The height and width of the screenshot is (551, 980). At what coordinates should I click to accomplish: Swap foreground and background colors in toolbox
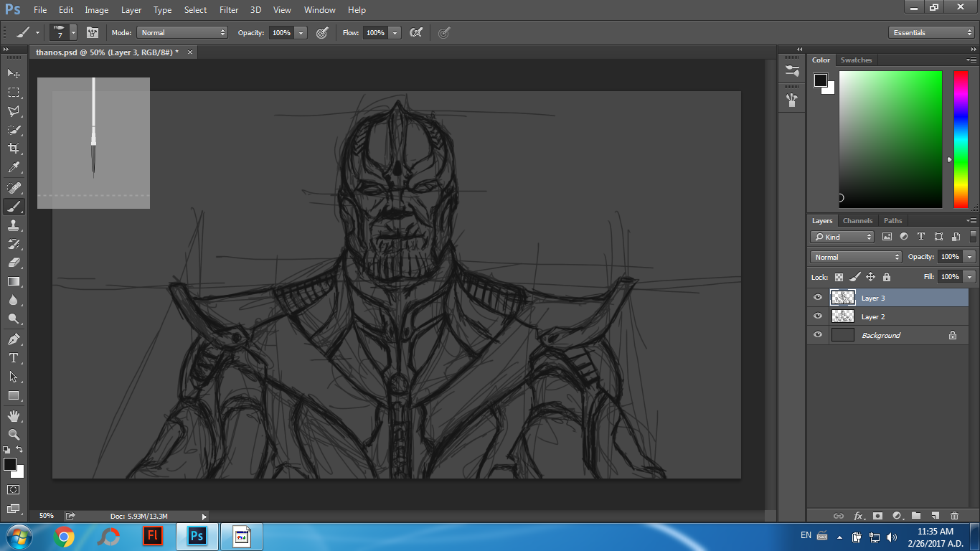(19, 450)
